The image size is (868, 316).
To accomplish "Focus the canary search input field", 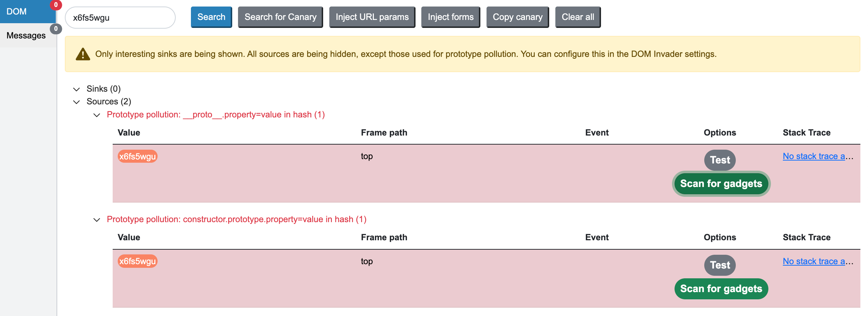I will tap(120, 18).
